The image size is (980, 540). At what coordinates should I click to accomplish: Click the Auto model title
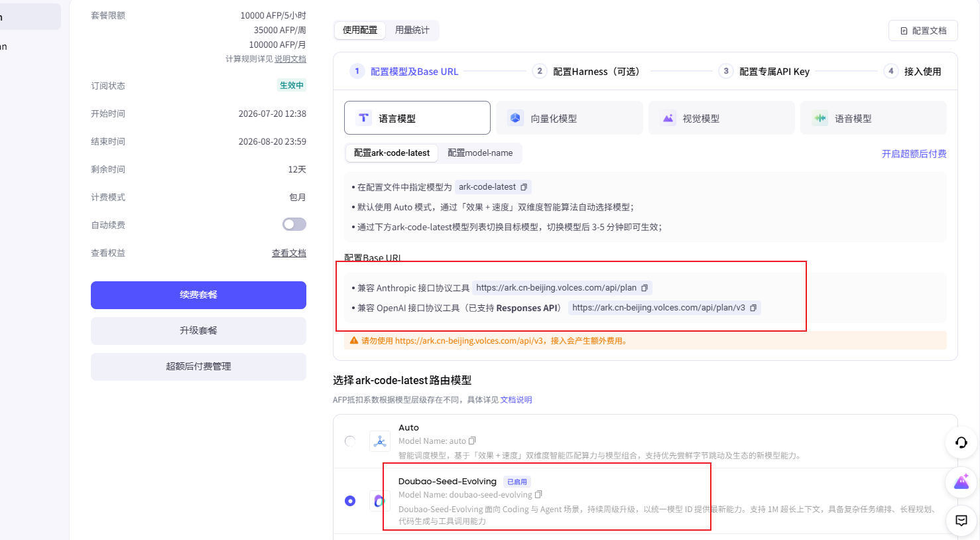tap(408, 427)
